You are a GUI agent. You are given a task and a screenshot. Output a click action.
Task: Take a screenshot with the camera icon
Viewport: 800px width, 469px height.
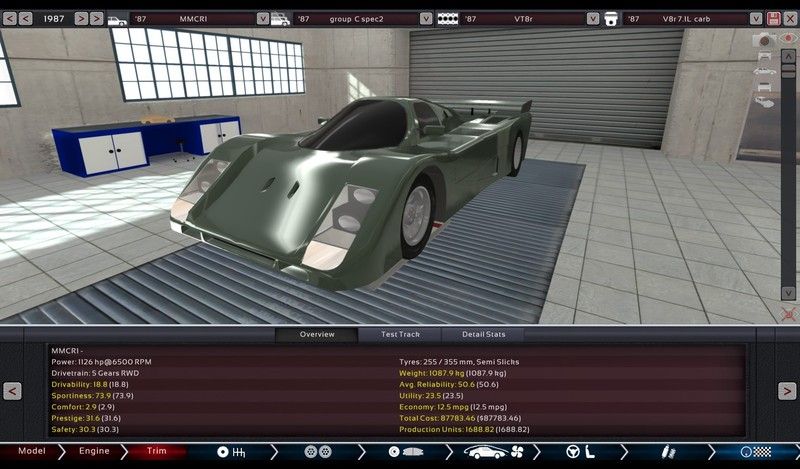[x=764, y=39]
